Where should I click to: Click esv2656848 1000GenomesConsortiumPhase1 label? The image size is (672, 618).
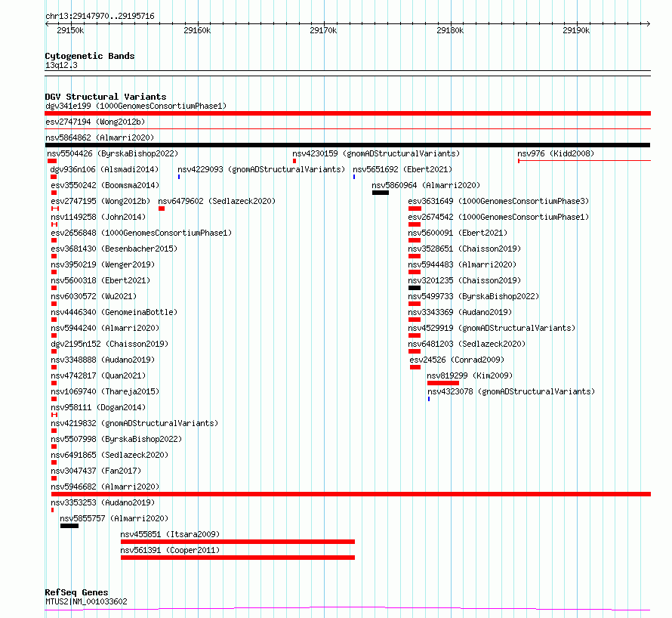(141, 233)
